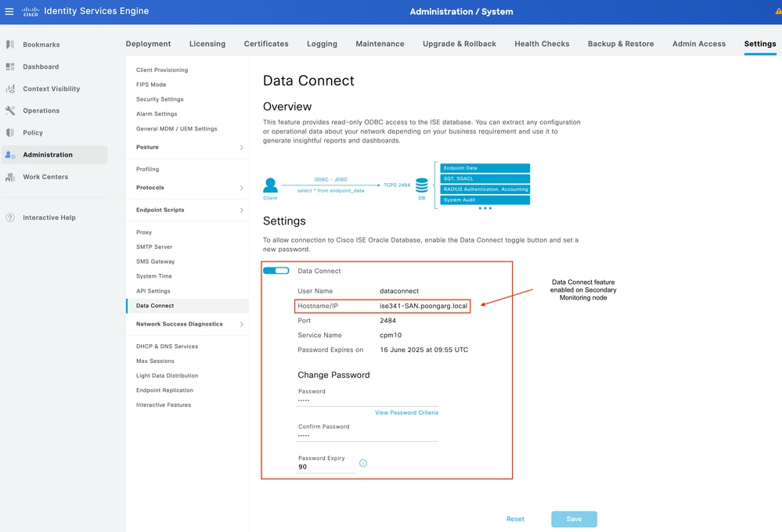The image size is (782, 532).
Task: Click the Client icon in the diagram
Action: pyautogui.click(x=270, y=185)
